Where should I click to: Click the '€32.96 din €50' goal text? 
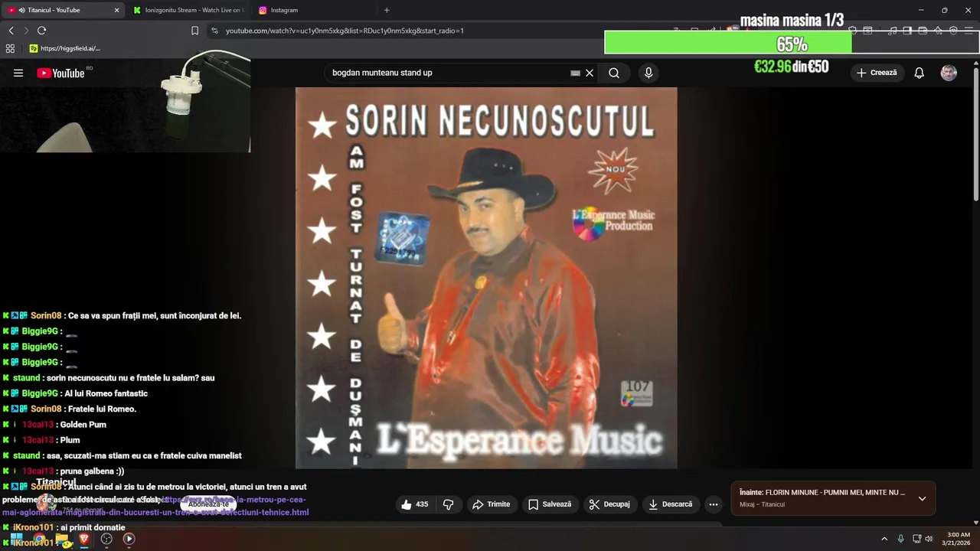pyautogui.click(x=791, y=67)
